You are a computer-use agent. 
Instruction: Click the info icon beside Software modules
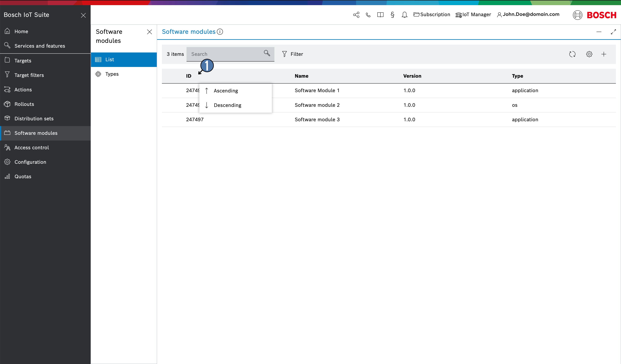tap(220, 32)
